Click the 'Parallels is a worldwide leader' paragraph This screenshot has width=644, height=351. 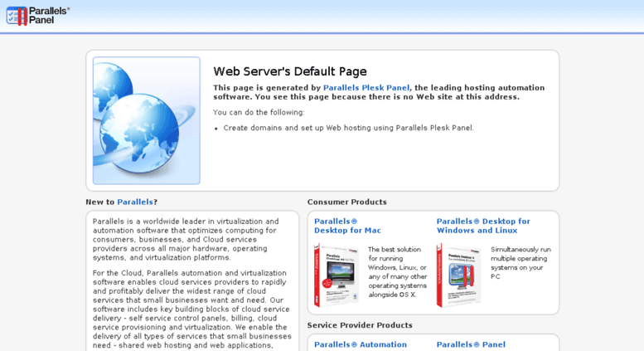click(186, 240)
